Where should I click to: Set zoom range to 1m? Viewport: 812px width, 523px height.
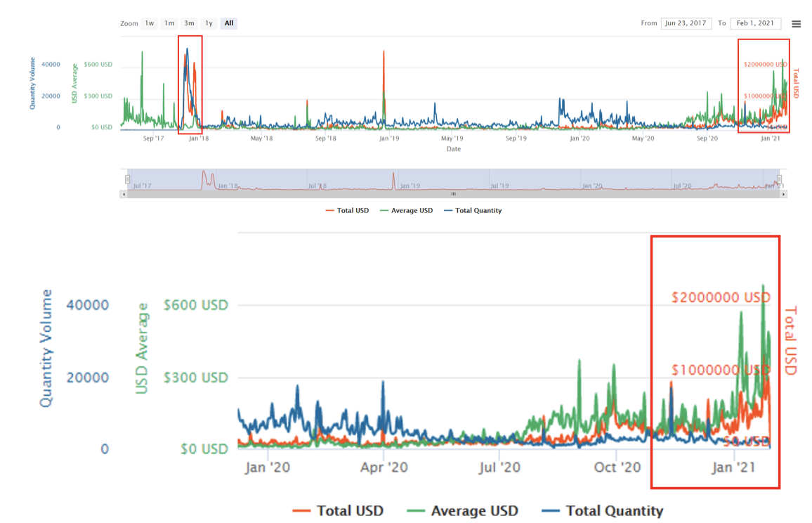[169, 23]
